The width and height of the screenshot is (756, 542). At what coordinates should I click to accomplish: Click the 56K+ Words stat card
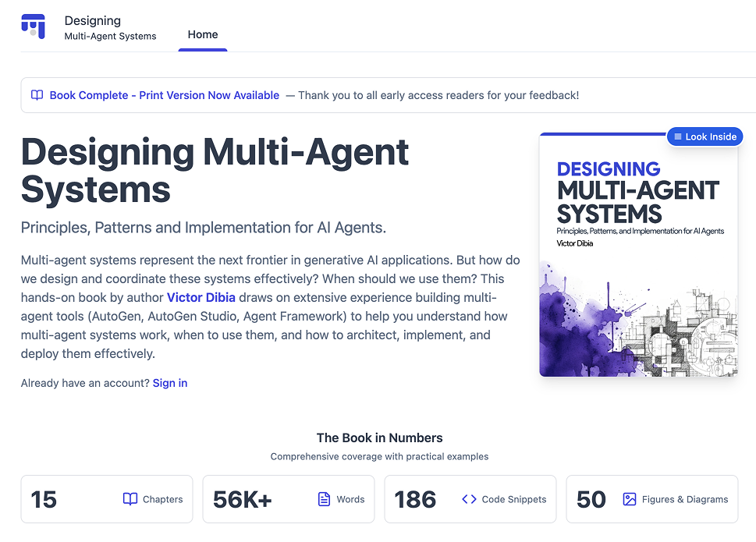coord(289,499)
